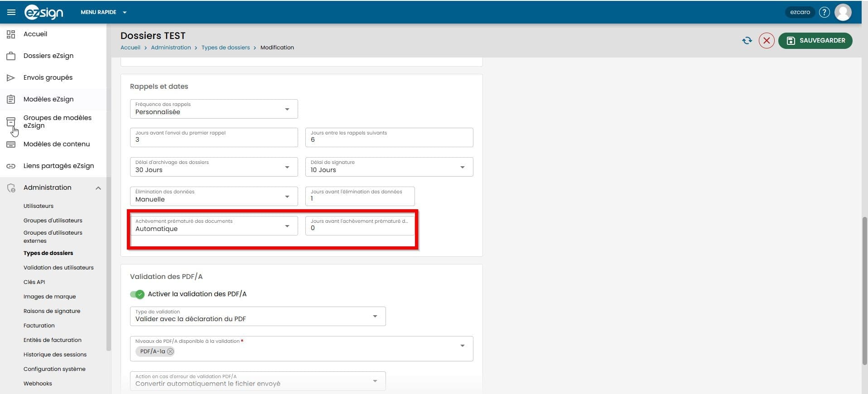Screen dimensions: 868x394
Task: Click the red cancel X icon
Action: click(x=766, y=41)
